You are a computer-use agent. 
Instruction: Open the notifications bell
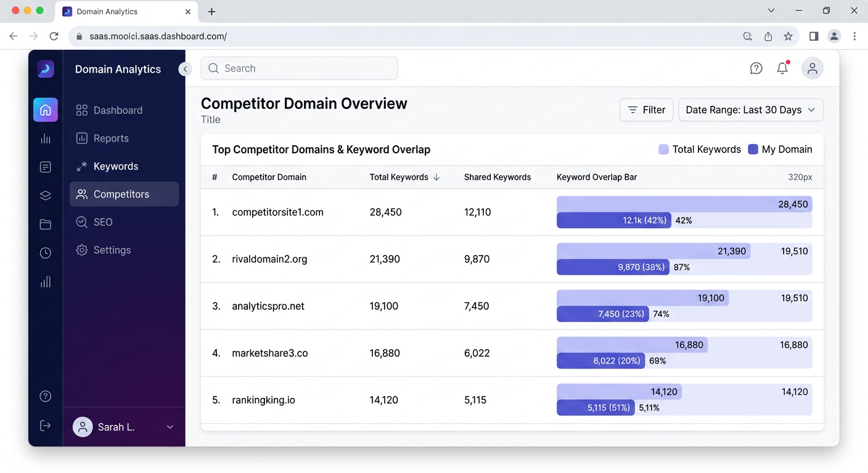pos(782,68)
